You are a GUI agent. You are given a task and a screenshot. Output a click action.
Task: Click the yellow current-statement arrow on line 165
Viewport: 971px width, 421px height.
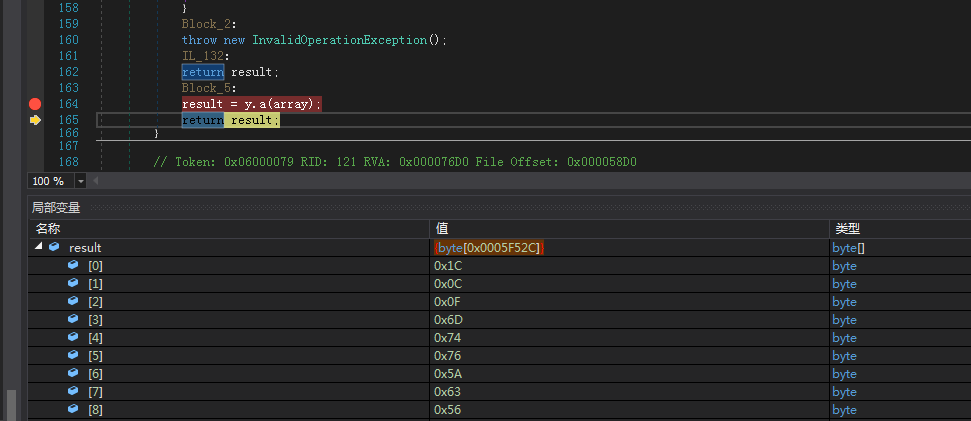click(35, 120)
